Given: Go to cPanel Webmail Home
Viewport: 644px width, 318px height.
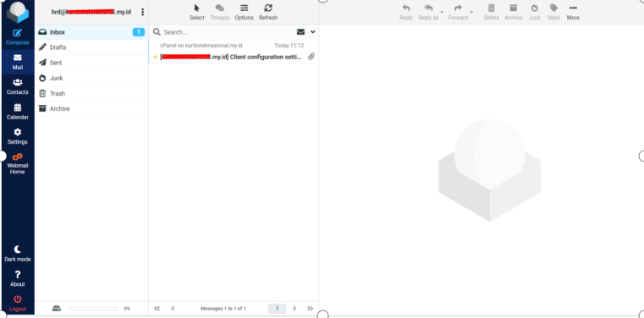Looking at the screenshot, I should 17,163.
